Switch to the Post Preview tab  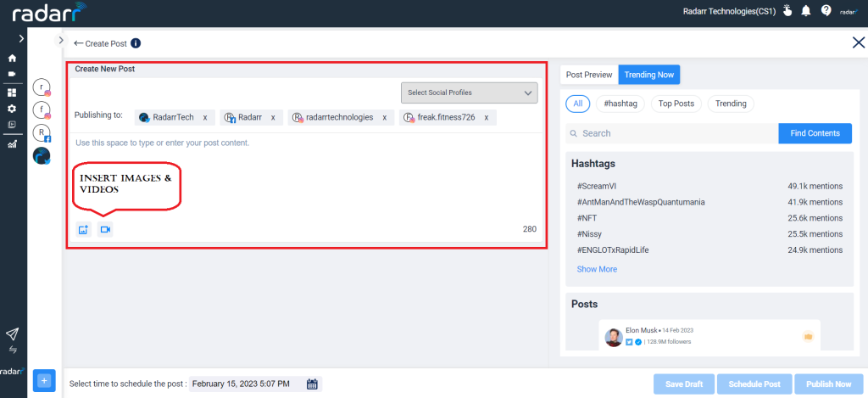pos(589,75)
